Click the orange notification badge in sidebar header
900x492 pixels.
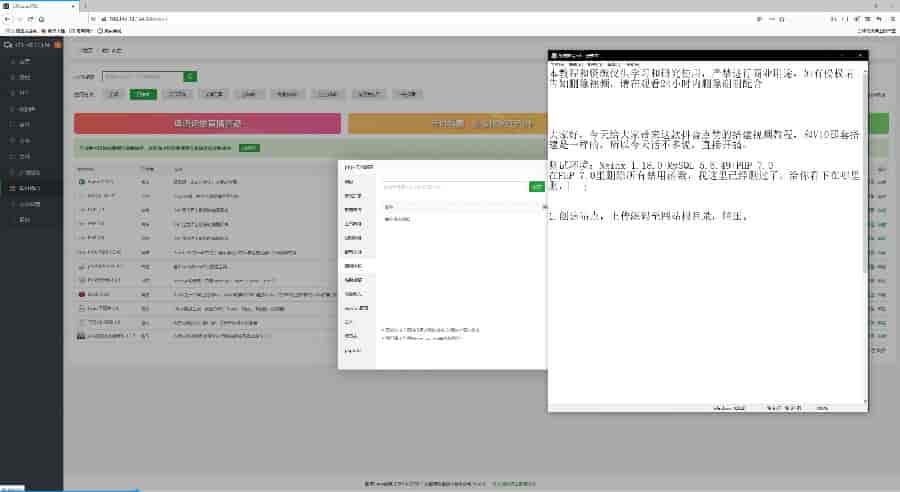point(58,44)
